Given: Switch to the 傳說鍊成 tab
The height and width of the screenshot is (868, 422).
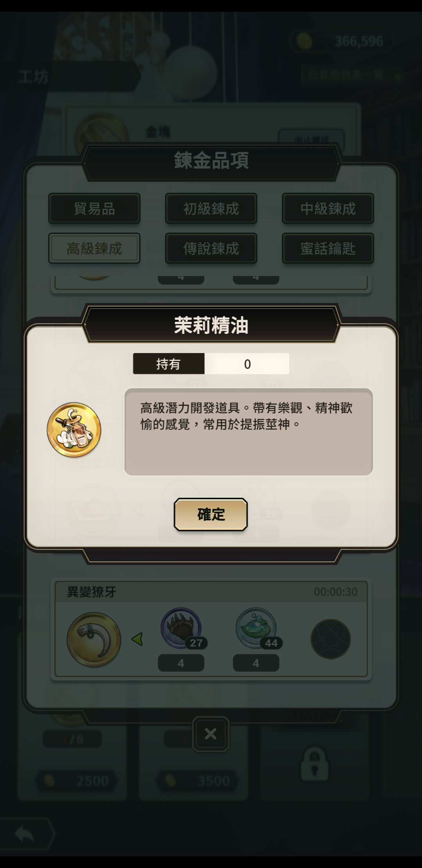Looking at the screenshot, I should tap(211, 248).
